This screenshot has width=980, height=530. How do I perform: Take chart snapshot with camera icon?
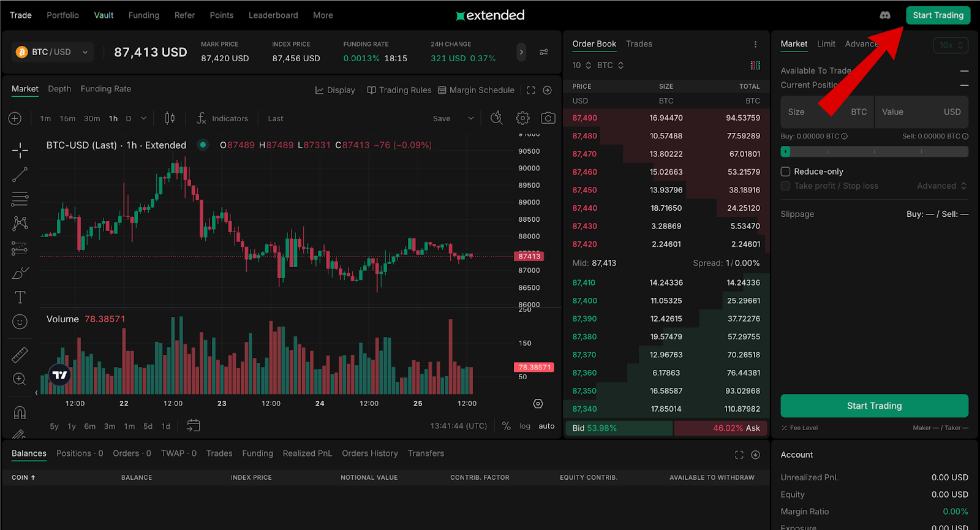pyautogui.click(x=548, y=118)
